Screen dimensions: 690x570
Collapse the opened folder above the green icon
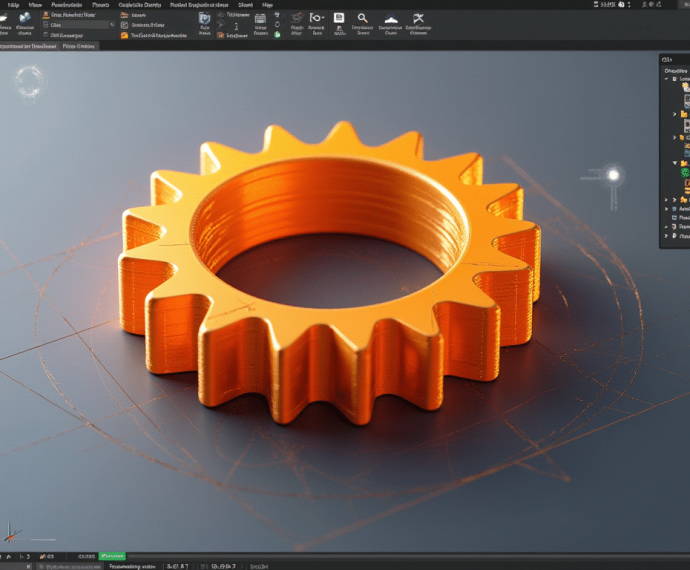pyautogui.click(x=675, y=162)
